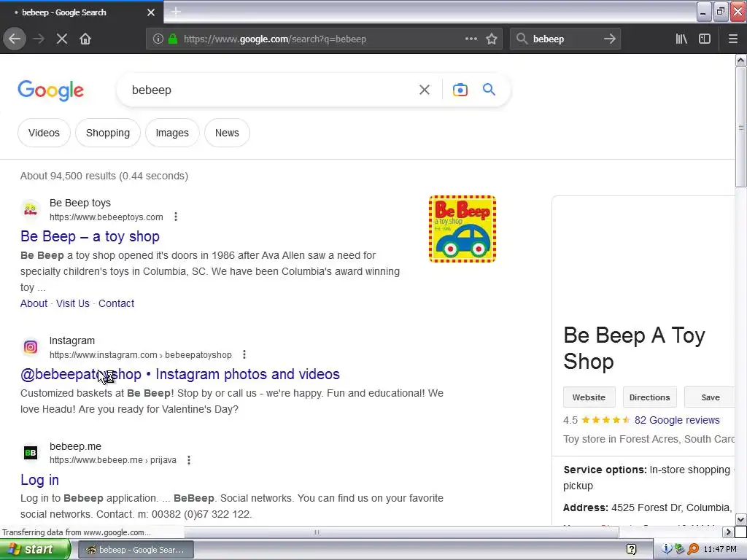The width and height of the screenshot is (747, 560).
Task: Go back with the browser back arrow
Action: 15,39
